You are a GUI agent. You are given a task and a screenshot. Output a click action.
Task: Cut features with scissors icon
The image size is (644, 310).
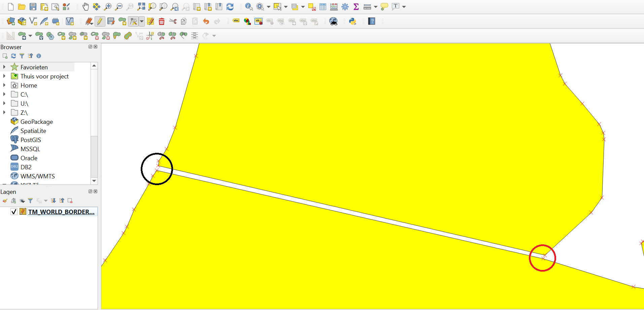(173, 22)
